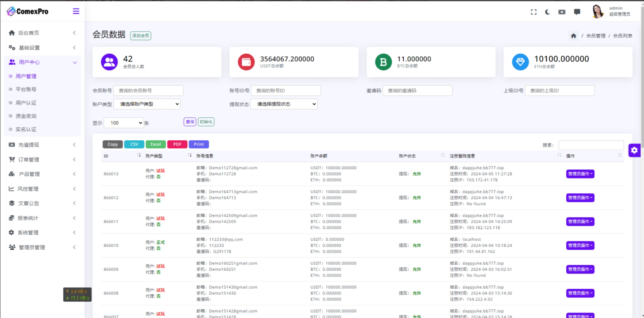Open messages via the chat bubble icon
This screenshot has height=318, width=644.
[x=577, y=12]
